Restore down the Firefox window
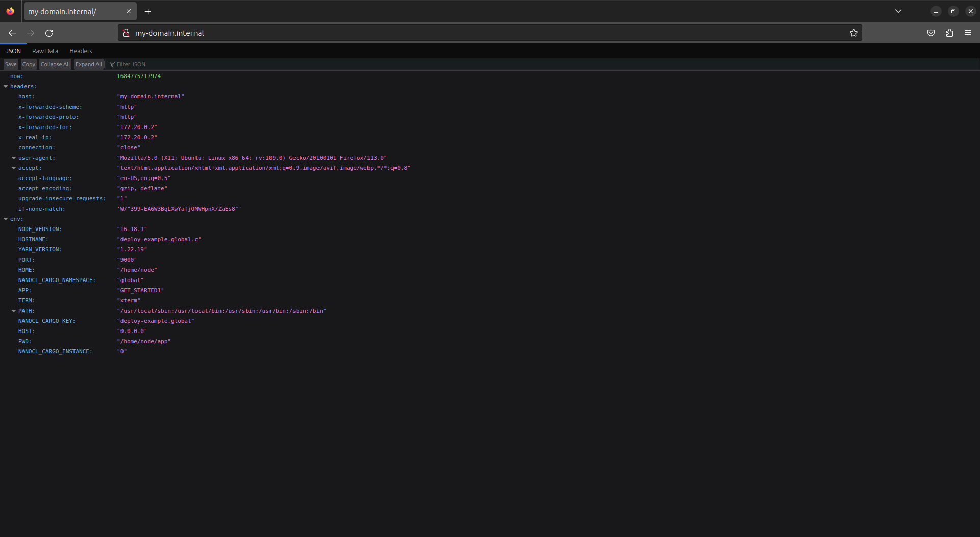Viewport: 980px width, 537px height. 953,11
